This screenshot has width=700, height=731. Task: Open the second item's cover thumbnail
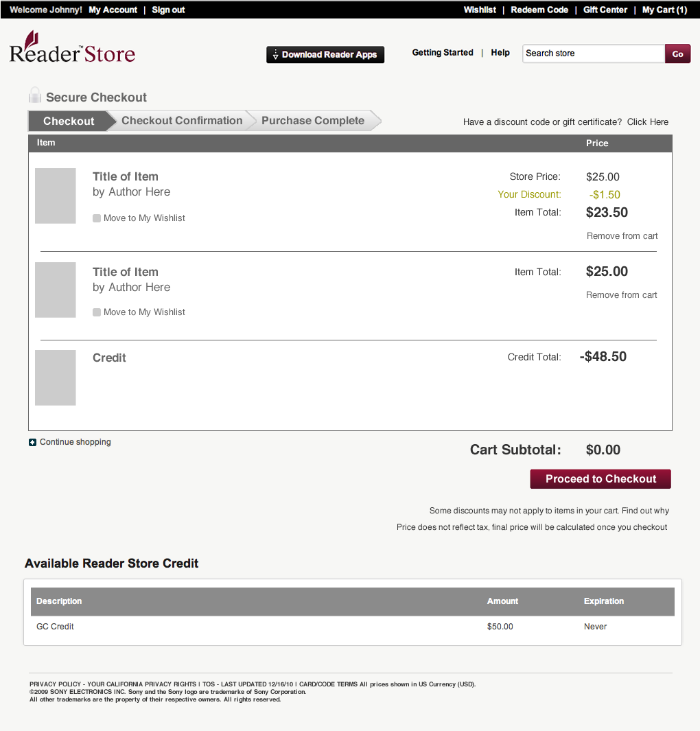[x=56, y=290]
